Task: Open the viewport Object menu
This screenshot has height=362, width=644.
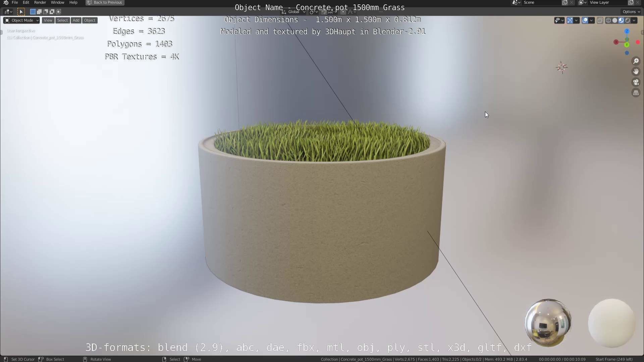Action: (x=90, y=20)
